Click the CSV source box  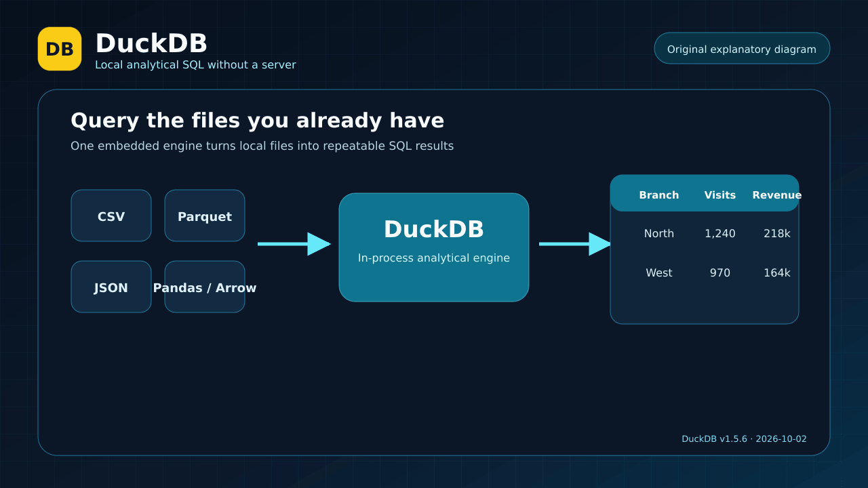pos(111,216)
